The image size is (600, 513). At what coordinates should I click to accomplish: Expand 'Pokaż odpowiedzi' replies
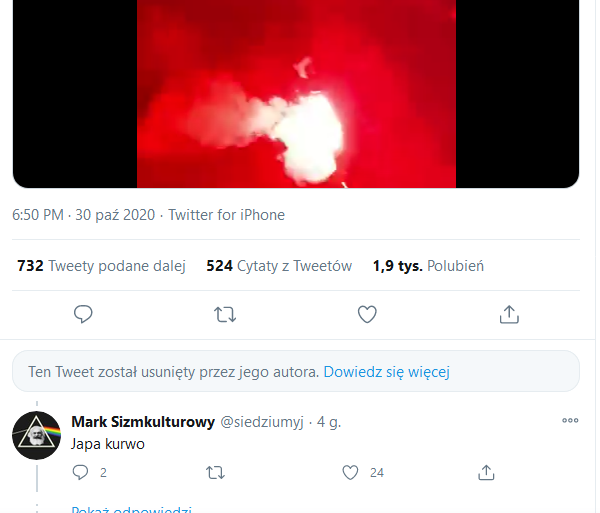click(x=131, y=509)
